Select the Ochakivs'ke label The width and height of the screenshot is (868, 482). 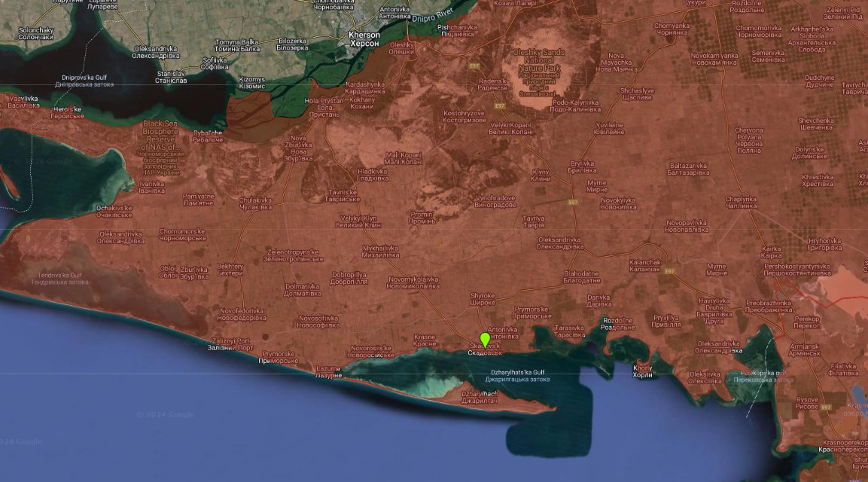click(114, 212)
